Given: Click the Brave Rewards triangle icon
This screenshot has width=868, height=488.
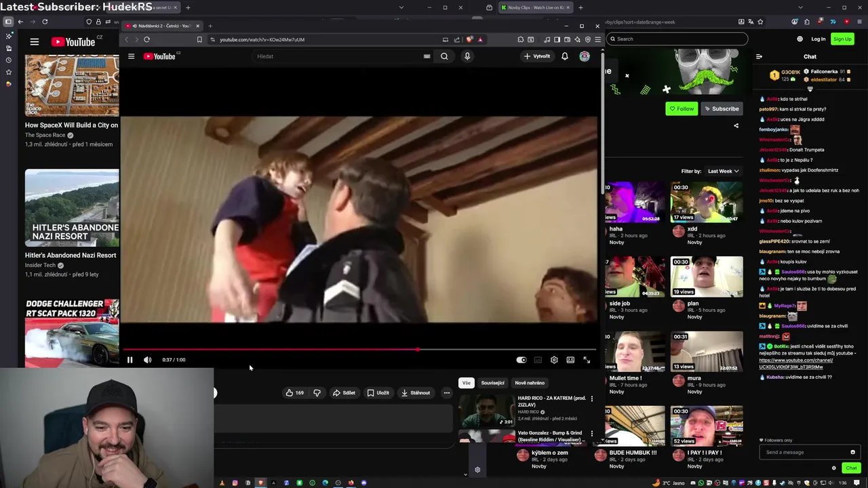Looking at the screenshot, I should click(480, 39).
